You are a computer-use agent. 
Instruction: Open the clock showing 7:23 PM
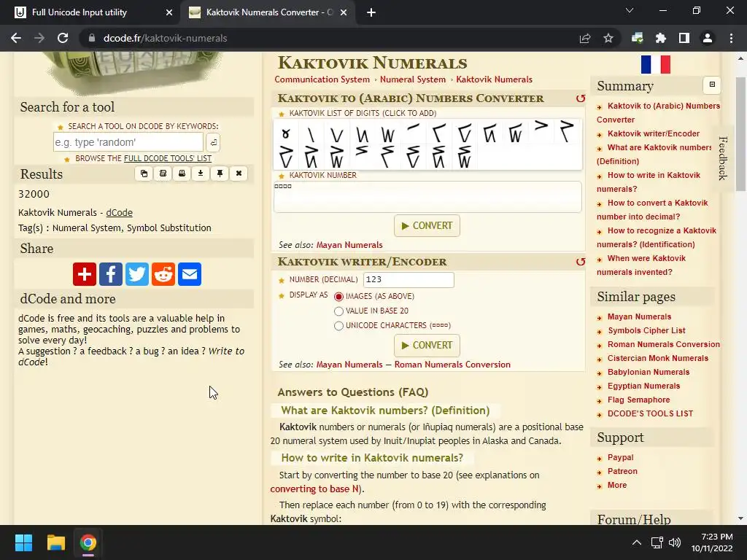712,542
